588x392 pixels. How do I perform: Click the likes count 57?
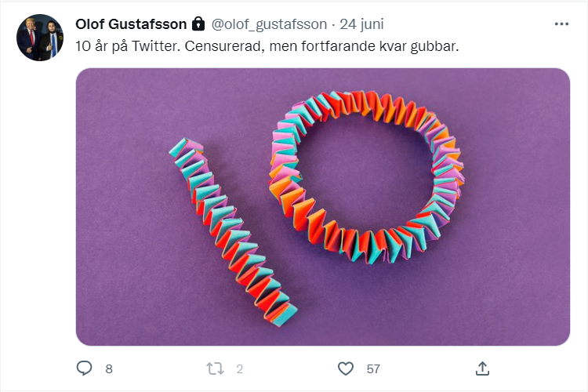(373, 369)
